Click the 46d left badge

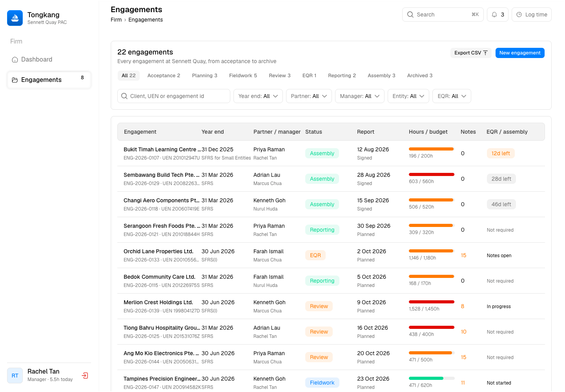(501, 204)
